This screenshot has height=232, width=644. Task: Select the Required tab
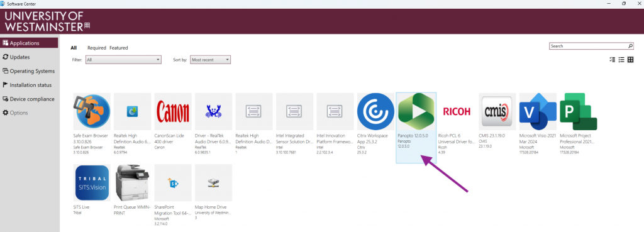click(x=96, y=48)
